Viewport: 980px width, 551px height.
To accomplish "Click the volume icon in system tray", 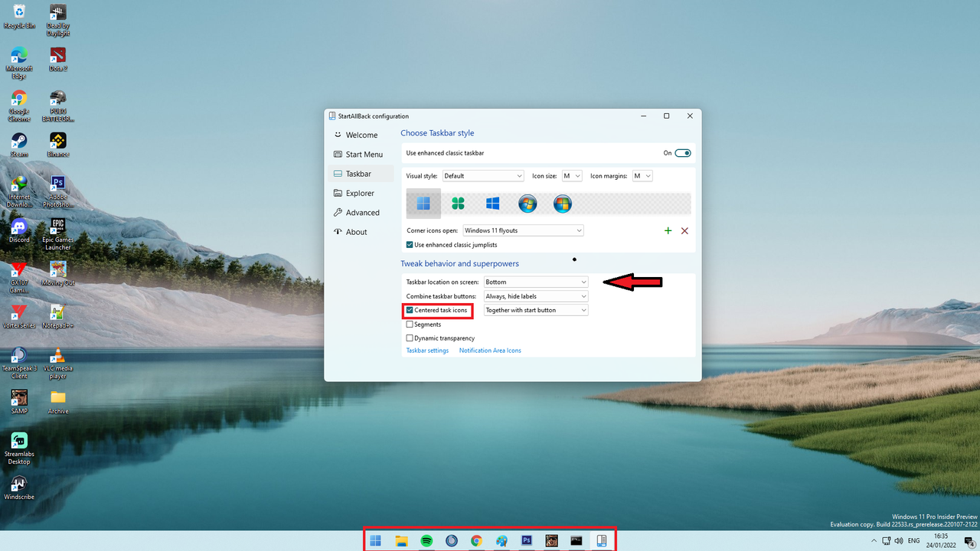I will (899, 541).
